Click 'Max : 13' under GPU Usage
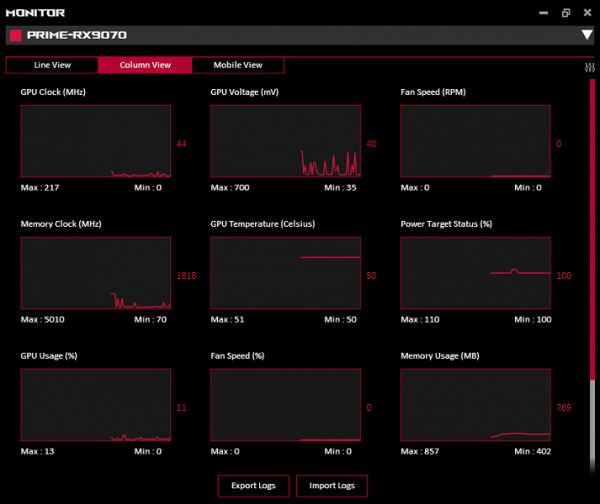The height and width of the screenshot is (504, 600). pyautogui.click(x=38, y=451)
